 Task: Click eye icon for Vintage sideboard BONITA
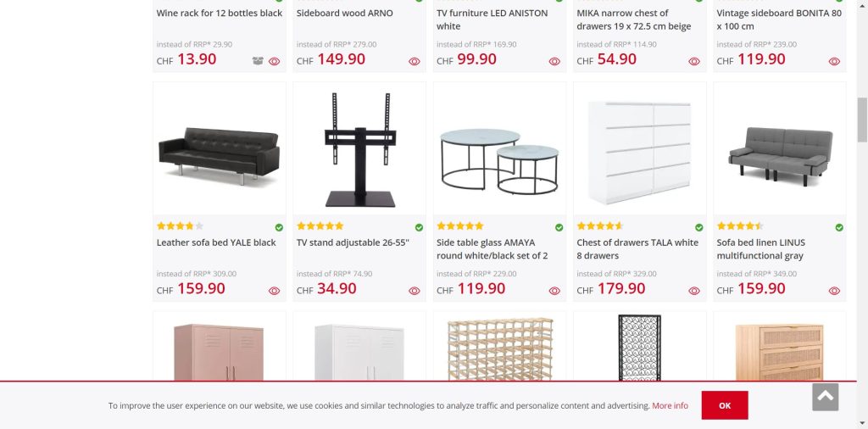[834, 61]
